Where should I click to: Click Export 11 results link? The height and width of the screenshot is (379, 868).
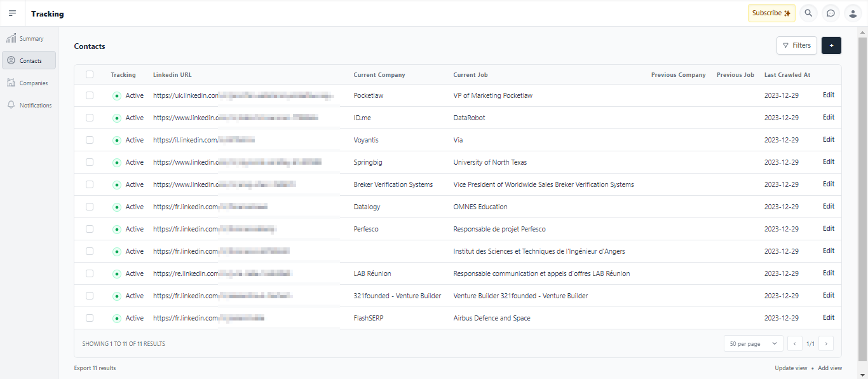point(95,368)
